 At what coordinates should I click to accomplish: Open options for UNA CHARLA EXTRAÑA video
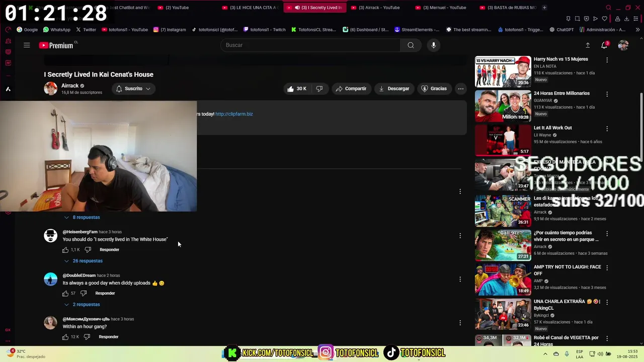click(x=607, y=303)
